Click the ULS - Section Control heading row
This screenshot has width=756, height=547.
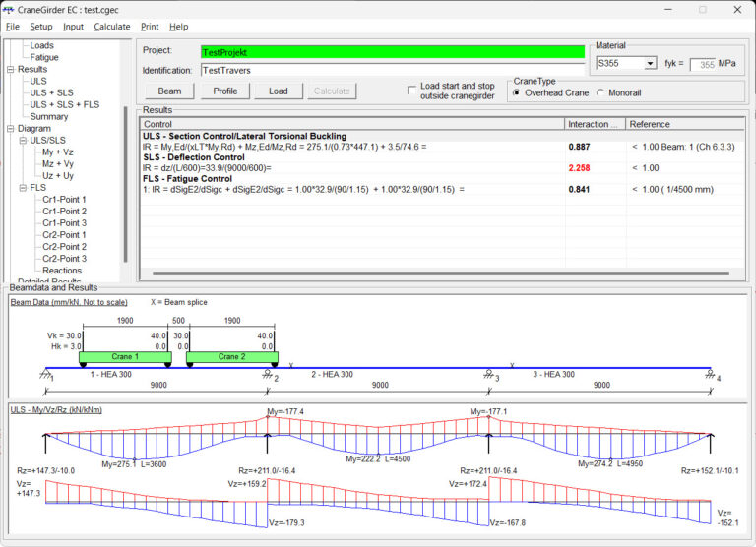(x=244, y=136)
